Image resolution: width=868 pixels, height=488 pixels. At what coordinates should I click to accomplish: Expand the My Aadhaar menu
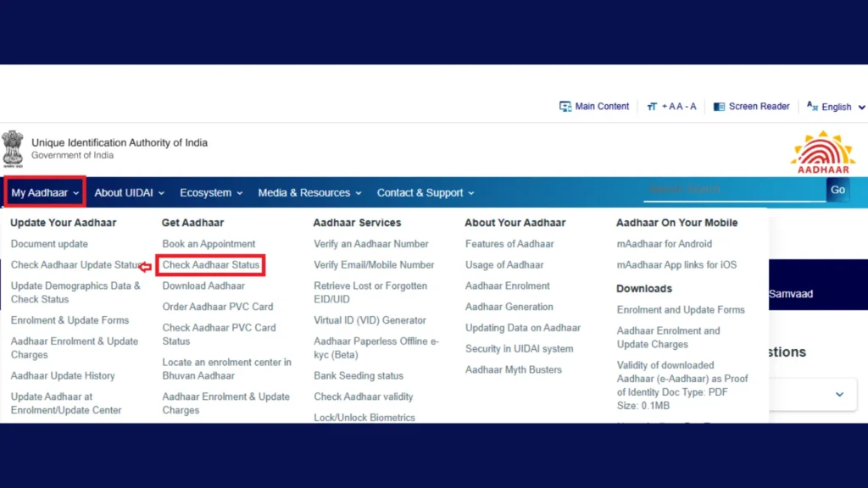point(45,192)
